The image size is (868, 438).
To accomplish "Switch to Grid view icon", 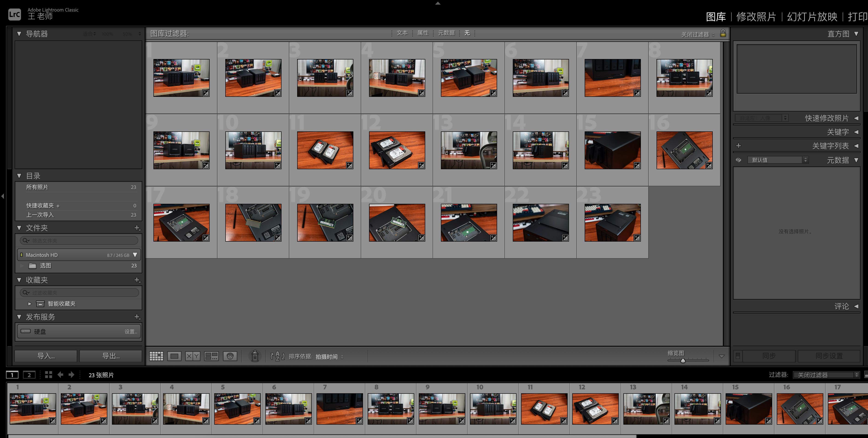I will coord(156,356).
